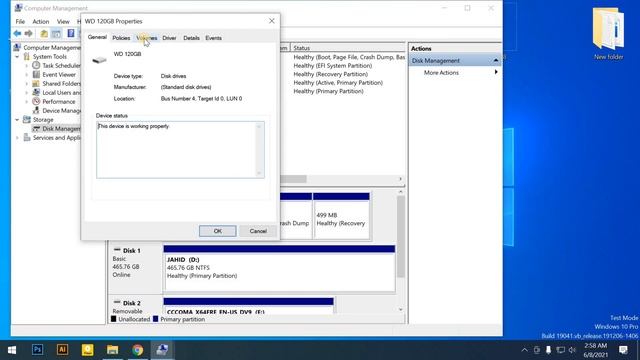This screenshot has height=360, width=640.
Task: Select the 499 MB recovery partition
Action: tap(341, 216)
